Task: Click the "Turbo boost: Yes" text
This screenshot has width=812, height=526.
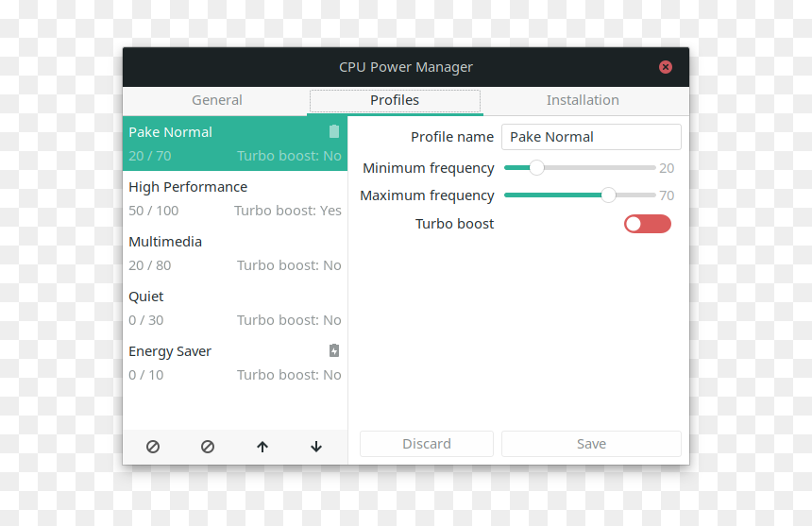Action: point(287,211)
